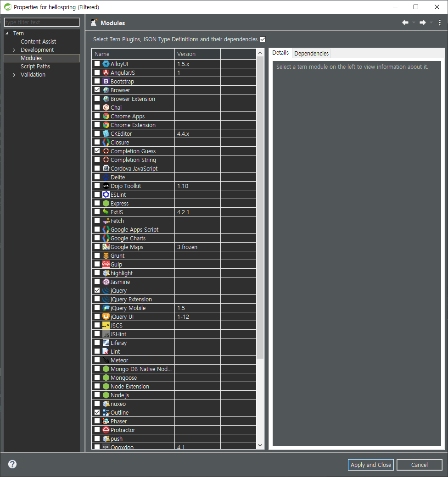Go back with the left arrow icon
448x477 pixels.
pyautogui.click(x=405, y=22)
